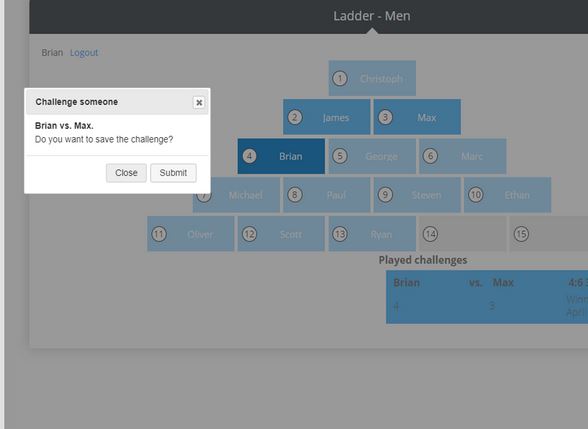Click the Close button in the dialog
The width and height of the screenshot is (588, 429).
126,173
